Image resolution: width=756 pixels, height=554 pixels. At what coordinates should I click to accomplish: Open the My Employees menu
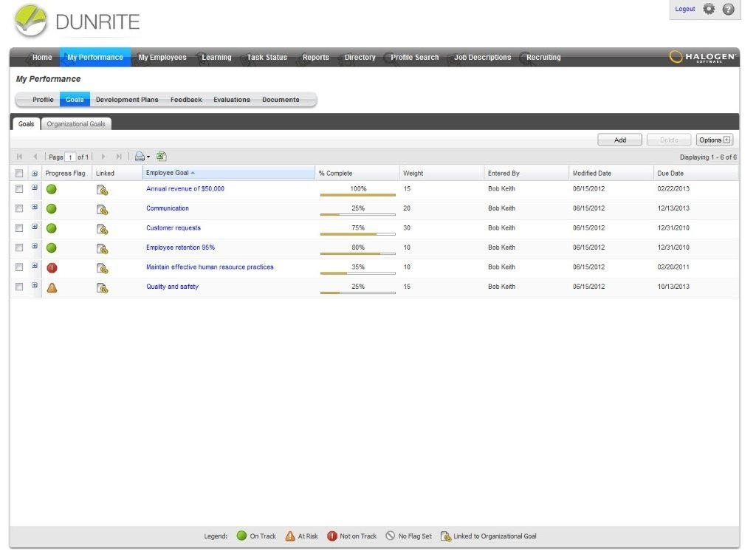pos(162,58)
